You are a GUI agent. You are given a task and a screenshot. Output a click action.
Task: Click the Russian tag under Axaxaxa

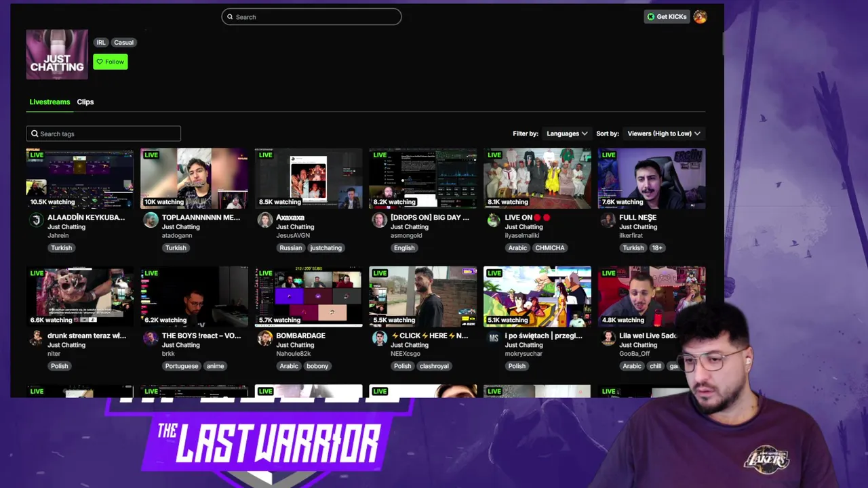click(x=290, y=248)
